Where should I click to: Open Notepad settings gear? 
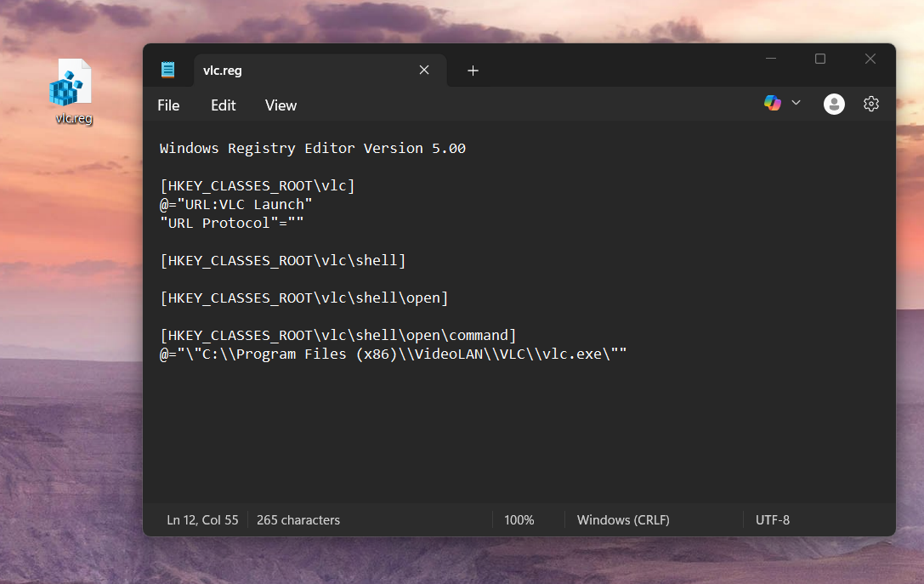point(871,105)
